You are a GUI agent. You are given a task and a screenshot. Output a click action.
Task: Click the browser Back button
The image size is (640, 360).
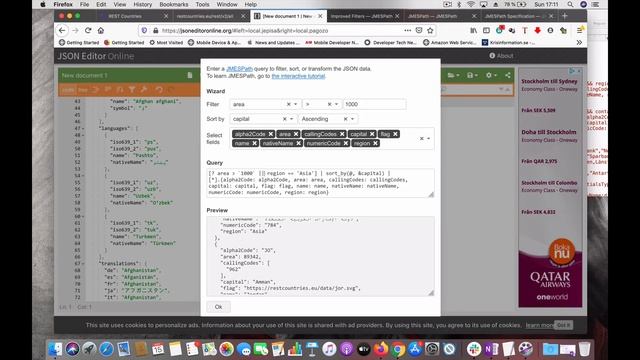point(62,31)
